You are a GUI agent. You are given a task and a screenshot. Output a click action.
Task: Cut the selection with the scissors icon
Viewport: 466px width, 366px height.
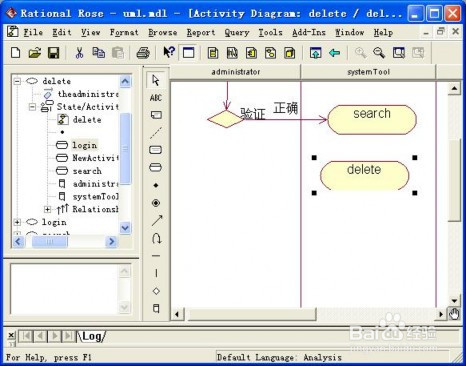(x=79, y=53)
